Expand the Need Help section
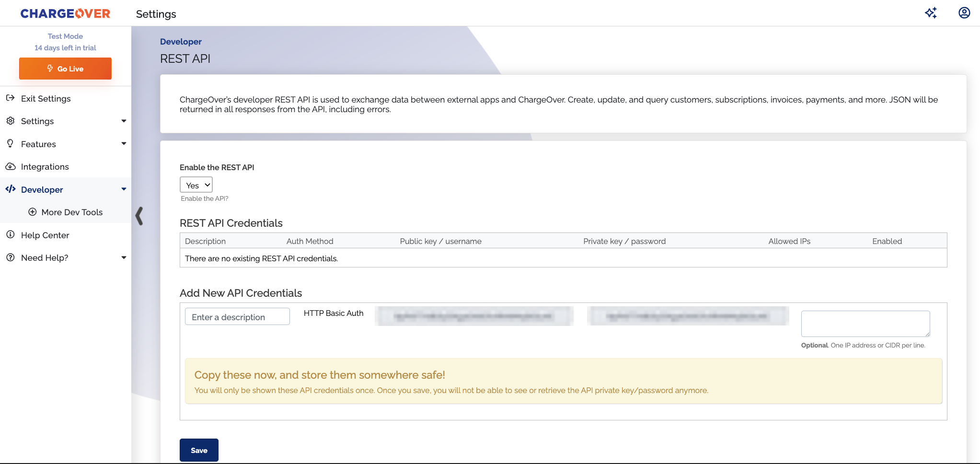 [x=124, y=257]
